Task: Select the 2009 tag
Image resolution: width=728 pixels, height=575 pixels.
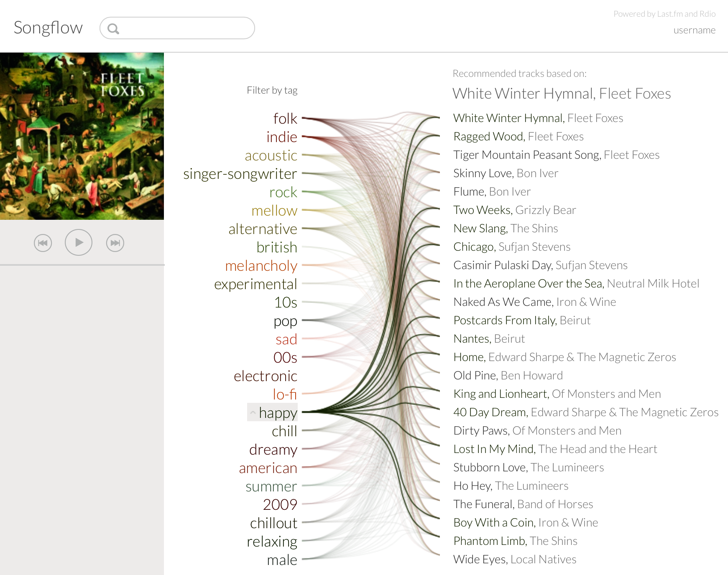Action: pyautogui.click(x=280, y=505)
